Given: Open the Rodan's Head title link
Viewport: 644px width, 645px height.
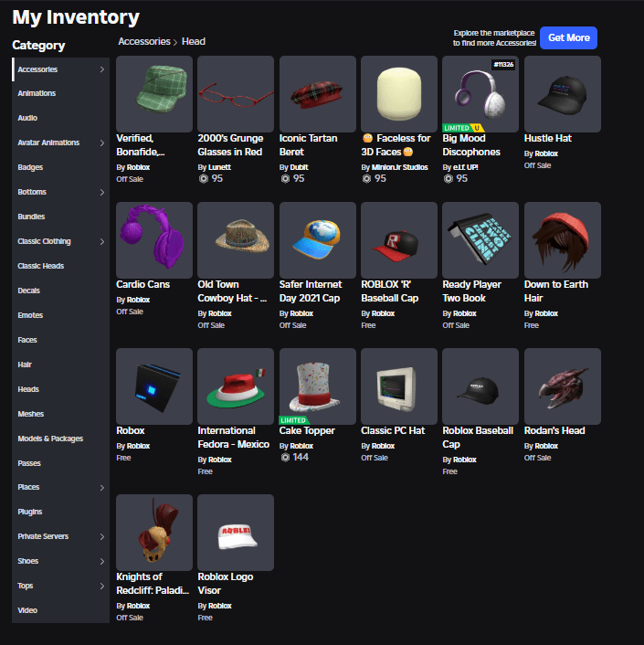Looking at the screenshot, I should pyautogui.click(x=554, y=430).
